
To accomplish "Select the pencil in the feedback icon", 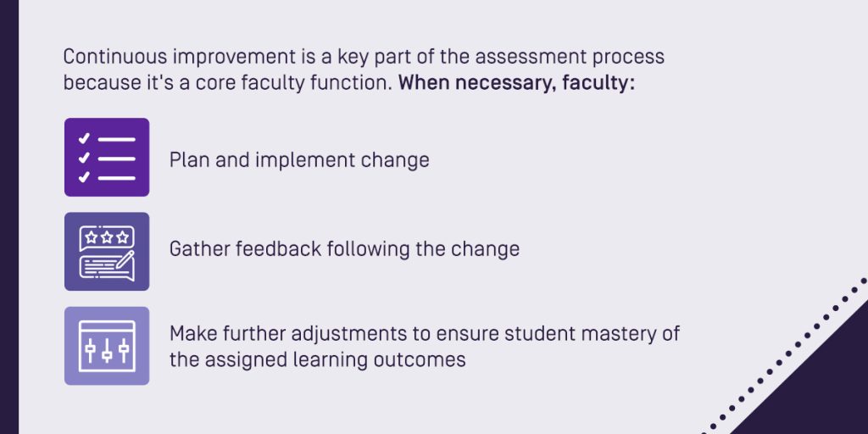I will 125,259.
